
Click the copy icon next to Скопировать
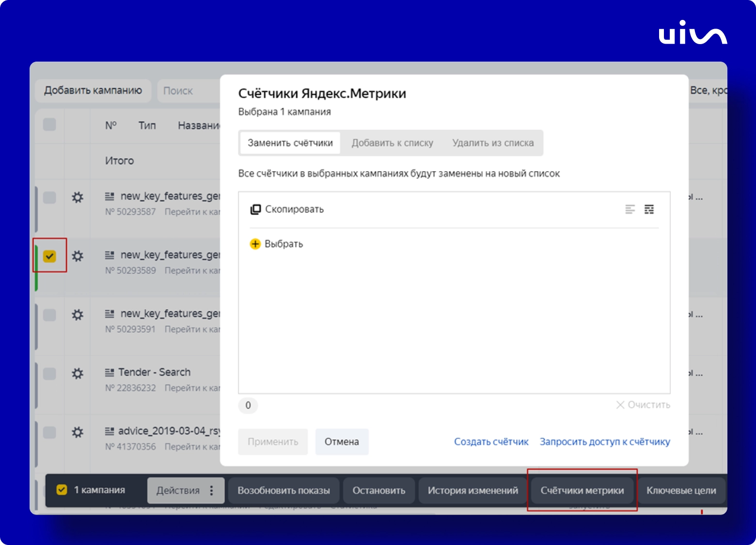coord(255,209)
